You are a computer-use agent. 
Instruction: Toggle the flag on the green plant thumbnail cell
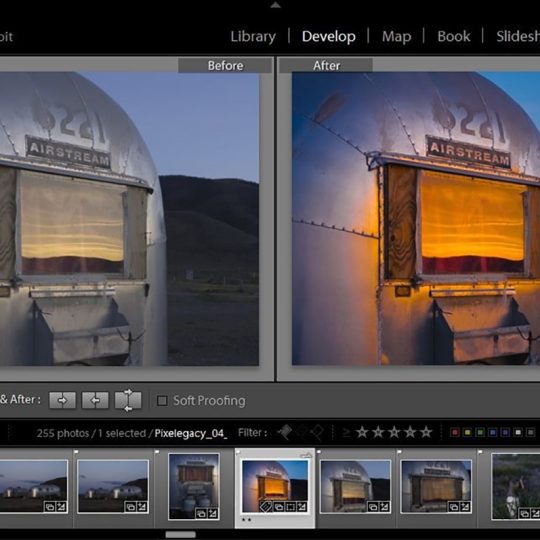point(480,452)
